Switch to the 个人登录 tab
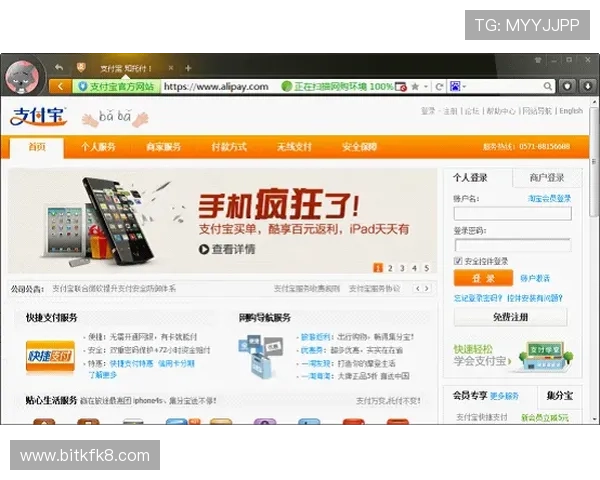The height and width of the screenshot is (480, 600). coord(470,178)
